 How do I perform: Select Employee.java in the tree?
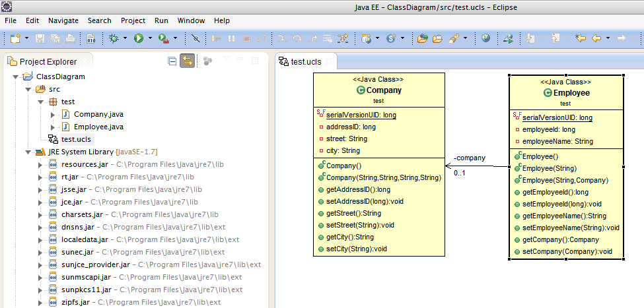[98, 127]
